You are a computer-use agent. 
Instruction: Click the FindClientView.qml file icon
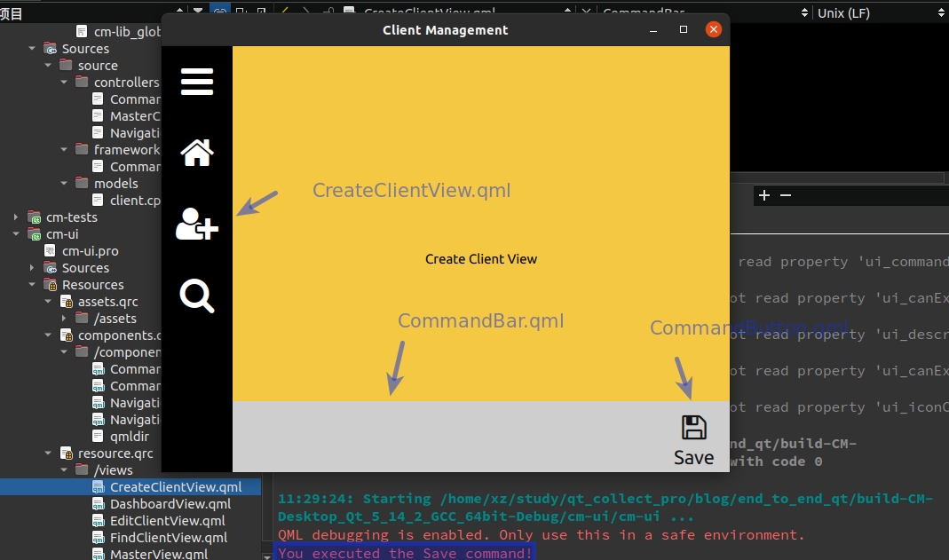coord(98,538)
